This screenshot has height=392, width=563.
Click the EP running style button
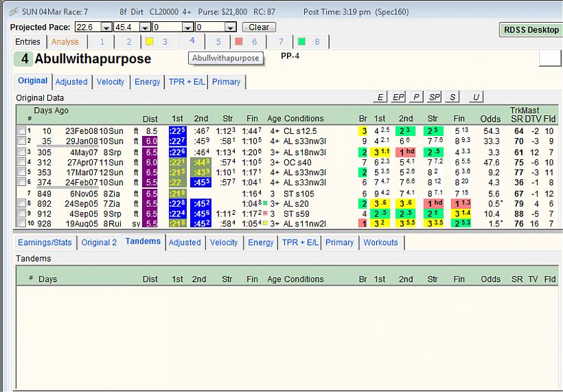pyautogui.click(x=398, y=97)
